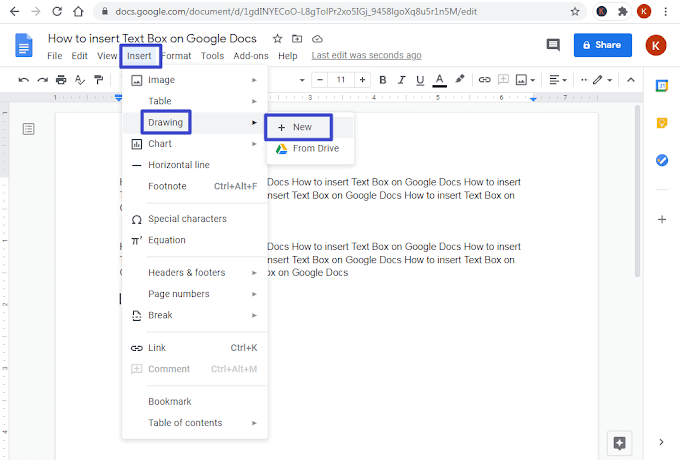Select the Paint format tool
The height and width of the screenshot is (460, 680).
99,80
